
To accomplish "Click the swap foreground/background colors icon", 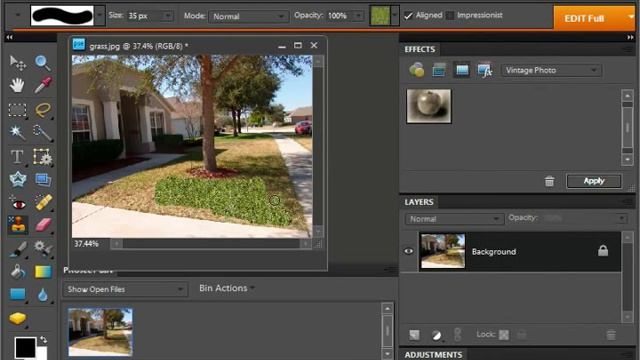I will pos(43,340).
